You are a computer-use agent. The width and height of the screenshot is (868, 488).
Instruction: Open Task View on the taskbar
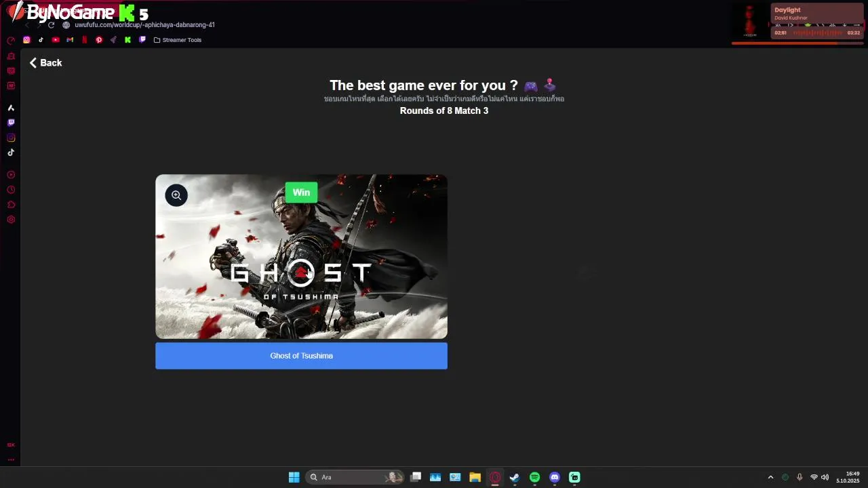[x=416, y=477]
